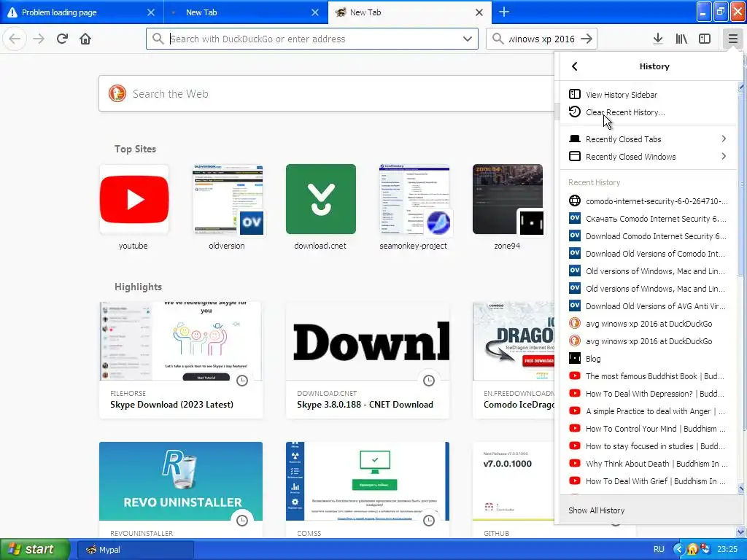
Task: Click the search go arrow button
Action: coord(587,39)
